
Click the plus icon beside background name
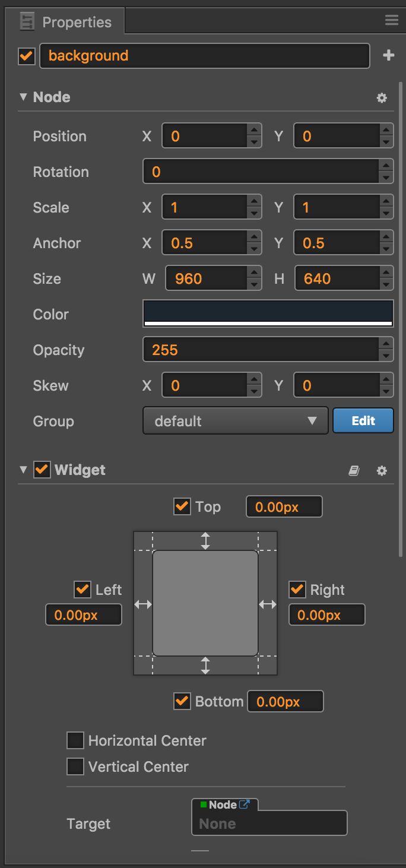click(389, 55)
